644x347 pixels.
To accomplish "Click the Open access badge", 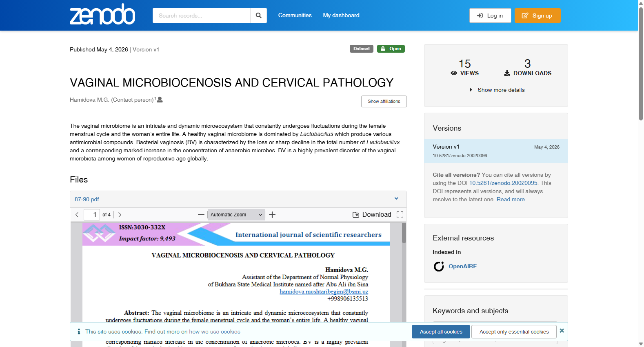I will pyautogui.click(x=391, y=49).
